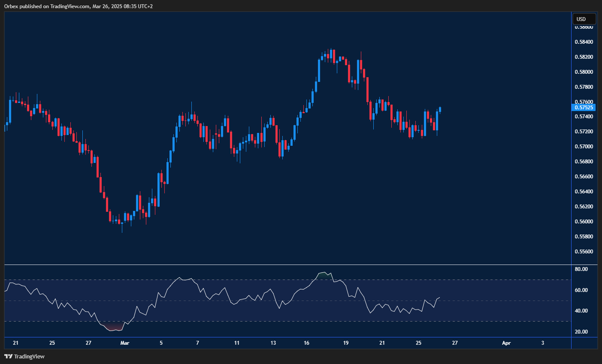Select the 0.56000 price scale label

[584, 221]
